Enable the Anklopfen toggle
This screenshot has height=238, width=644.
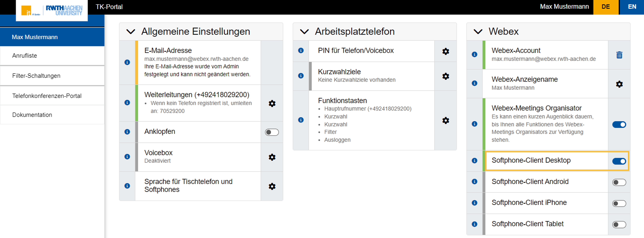(x=272, y=132)
